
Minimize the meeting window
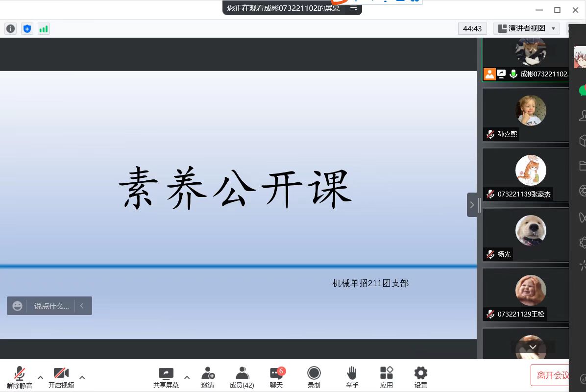click(539, 10)
